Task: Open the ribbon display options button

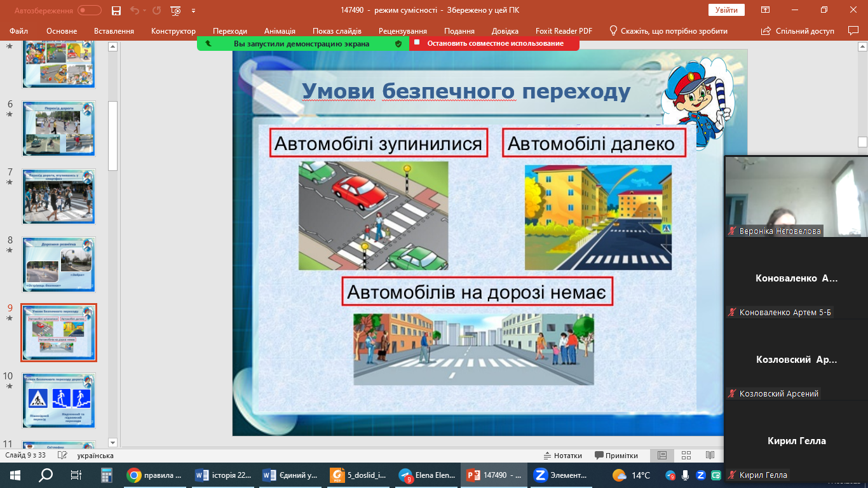Action: (766, 10)
